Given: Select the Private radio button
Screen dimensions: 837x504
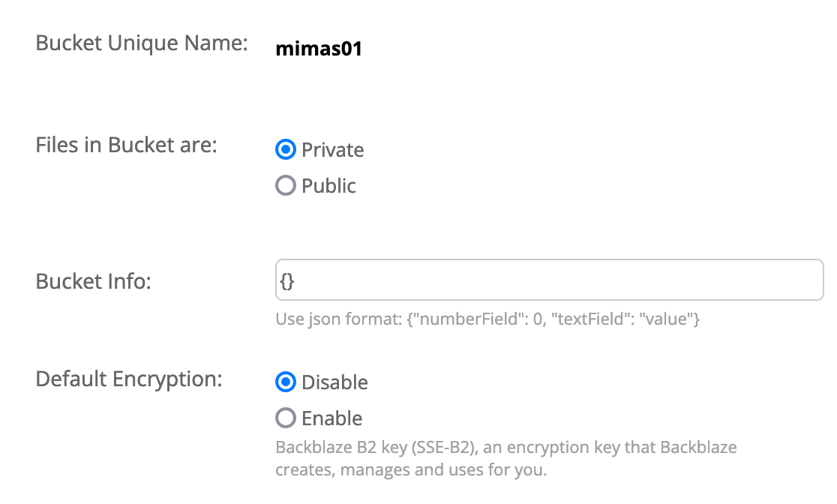Looking at the screenshot, I should (x=286, y=149).
